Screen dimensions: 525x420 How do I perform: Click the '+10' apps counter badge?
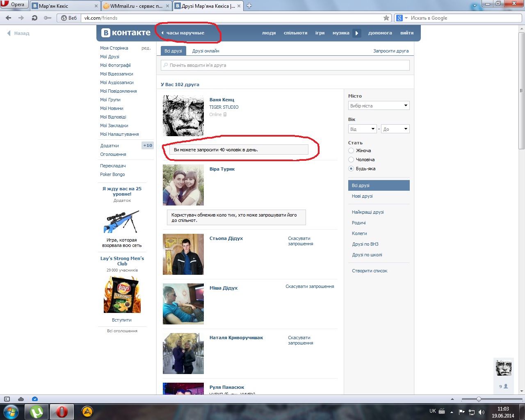tap(148, 146)
